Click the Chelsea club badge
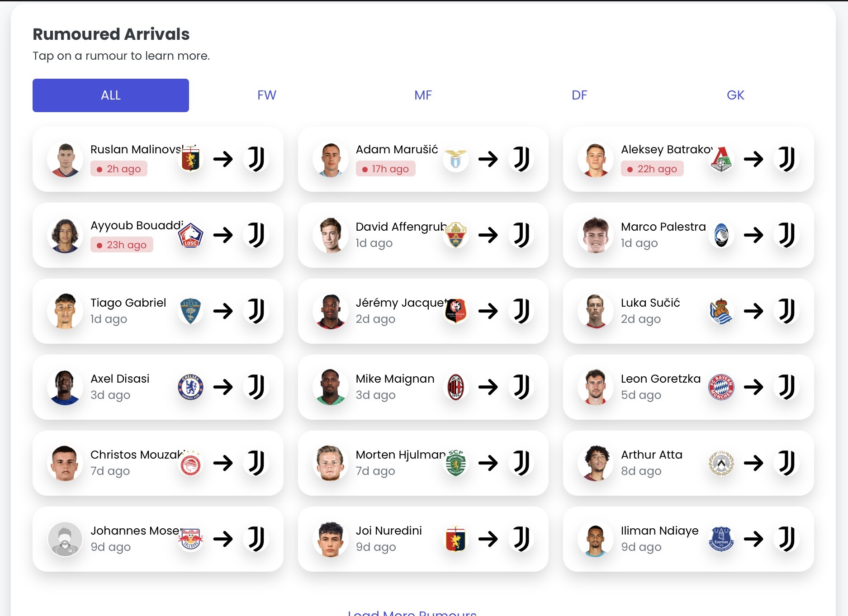 pos(190,387)
